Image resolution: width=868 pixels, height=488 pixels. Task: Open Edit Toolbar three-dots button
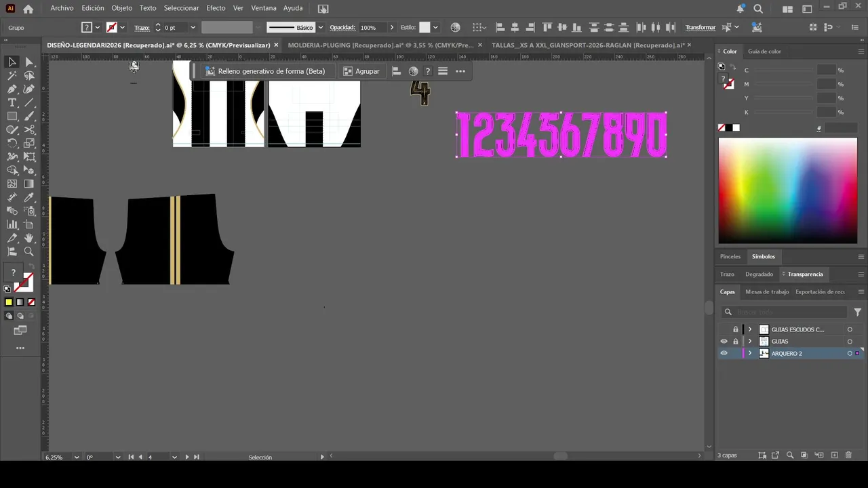click(20, 348)
